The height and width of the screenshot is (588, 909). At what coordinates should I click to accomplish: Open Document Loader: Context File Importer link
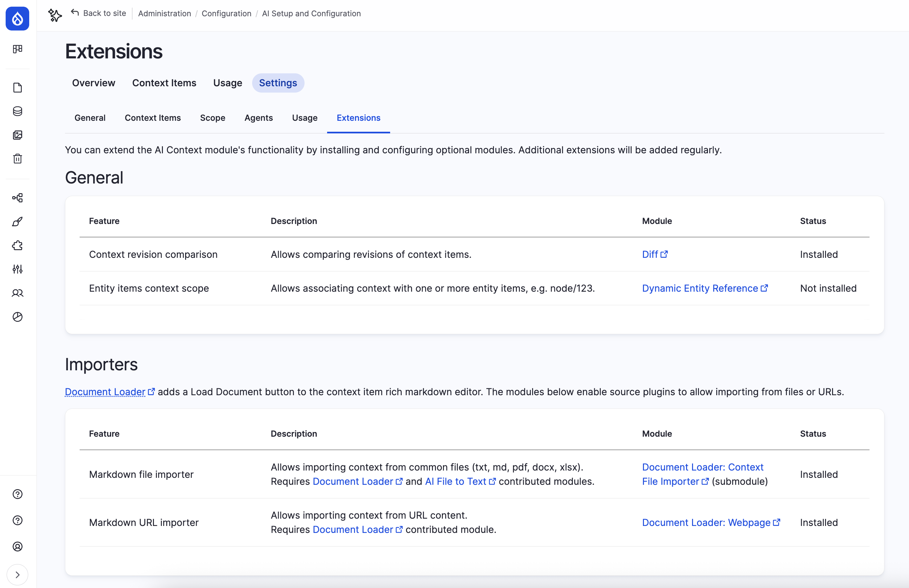(703, 474)
